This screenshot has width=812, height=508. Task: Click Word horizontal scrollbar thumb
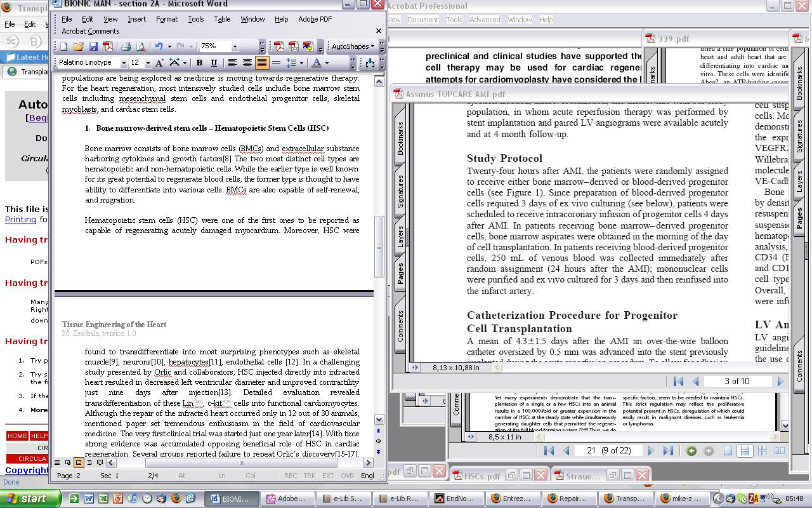[x=242, y=463]
